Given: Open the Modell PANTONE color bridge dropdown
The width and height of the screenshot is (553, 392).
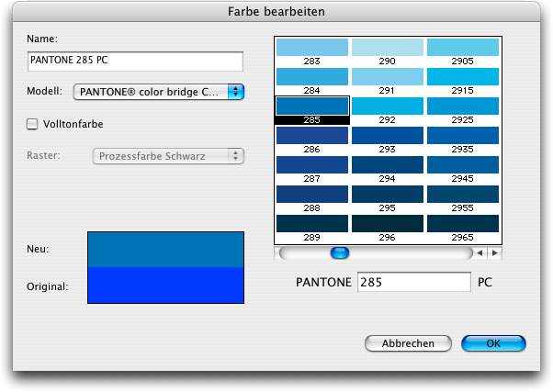Looking at the screenshot, I should coord(159,92).
